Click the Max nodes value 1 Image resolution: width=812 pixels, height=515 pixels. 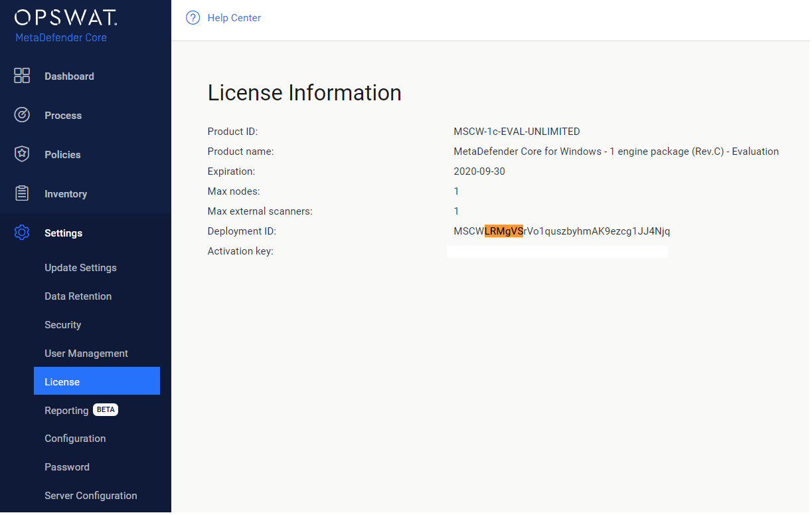pos(456,191)
